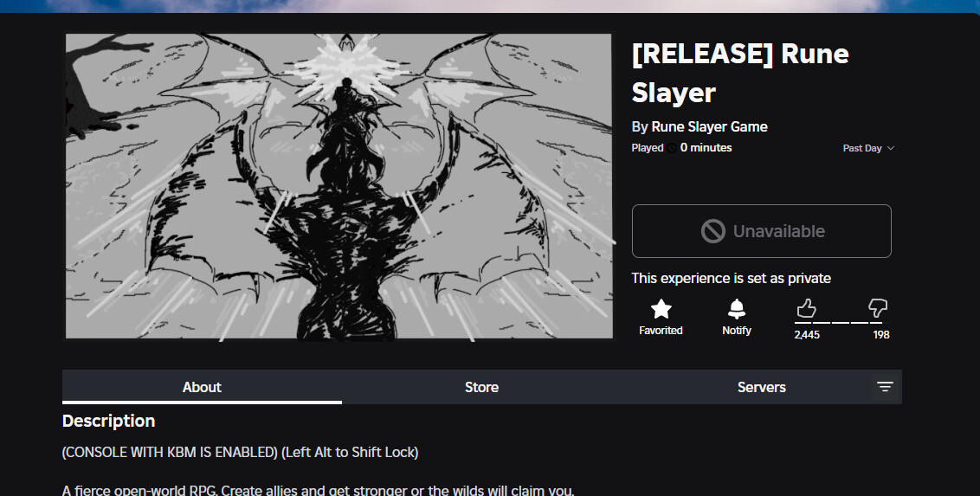
Task: Open the filter lines icon beside Servers
Action: tap(885, 387)
